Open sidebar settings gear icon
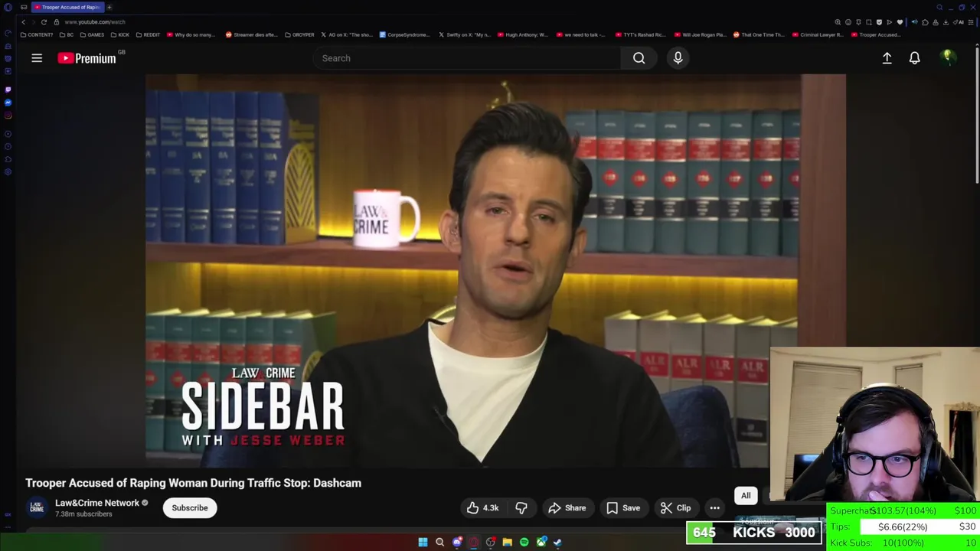Screen dimensions: 980x551 8,172
